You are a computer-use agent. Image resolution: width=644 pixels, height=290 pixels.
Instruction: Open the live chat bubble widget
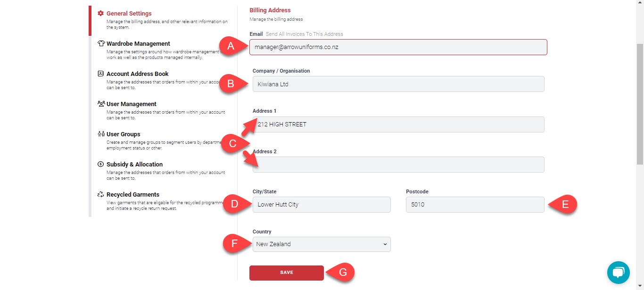[x=618, y=273]
